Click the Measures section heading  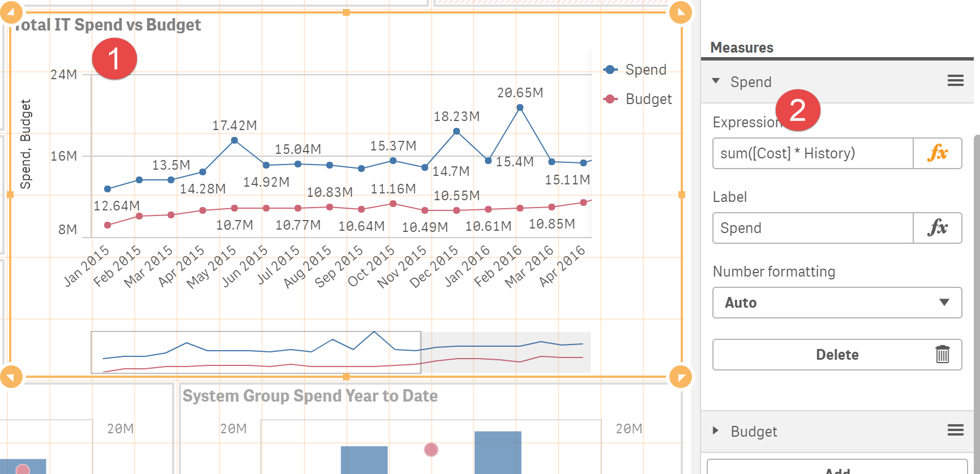click(742, 48)
